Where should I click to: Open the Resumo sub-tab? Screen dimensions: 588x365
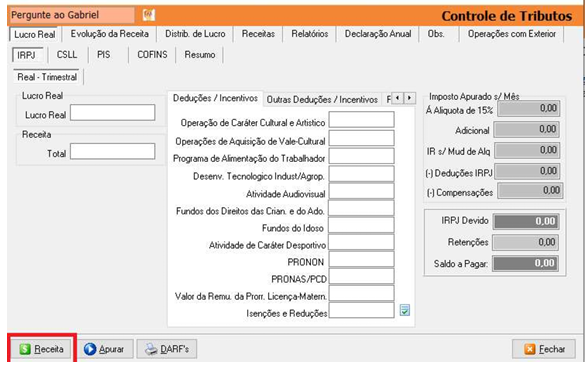tap(200, 55)
